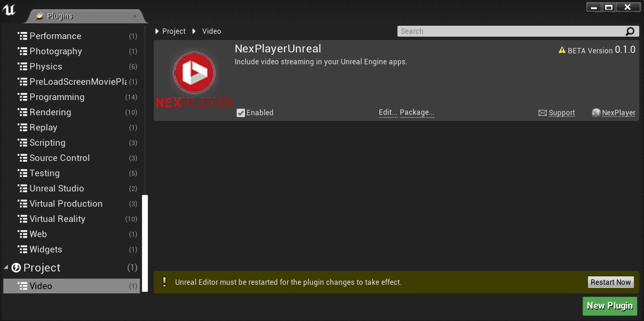Click the Edit... link for NexPlayerUnreal
This screenshot has width=644, height=321.
tap(388, 112)
